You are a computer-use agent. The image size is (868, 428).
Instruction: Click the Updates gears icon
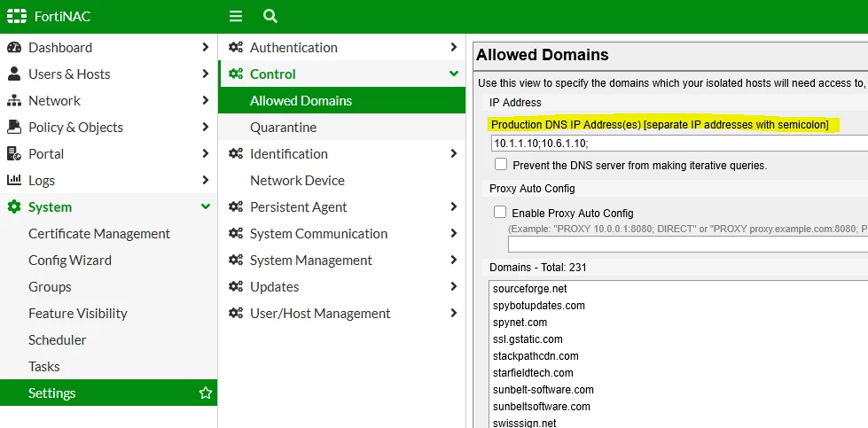pos(236,286)
